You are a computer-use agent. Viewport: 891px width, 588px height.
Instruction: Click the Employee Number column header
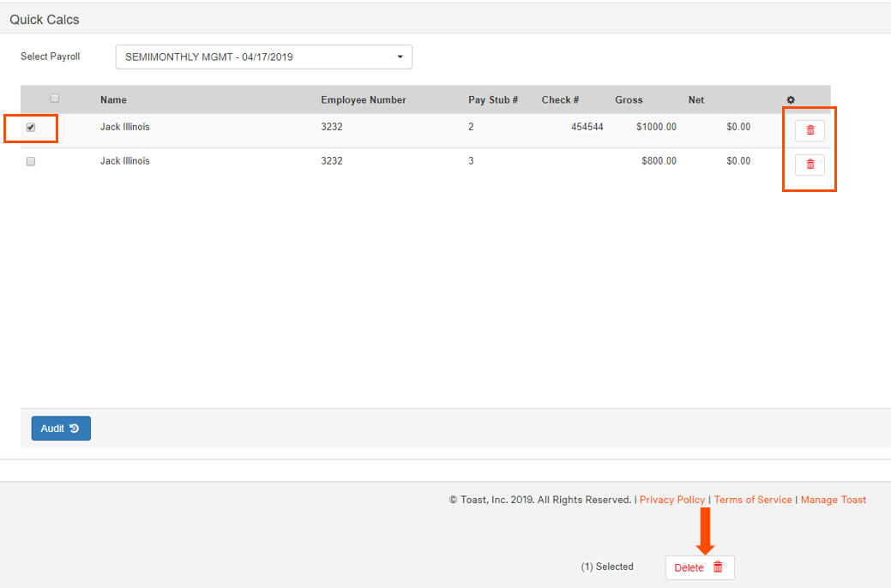pos(364,99)
